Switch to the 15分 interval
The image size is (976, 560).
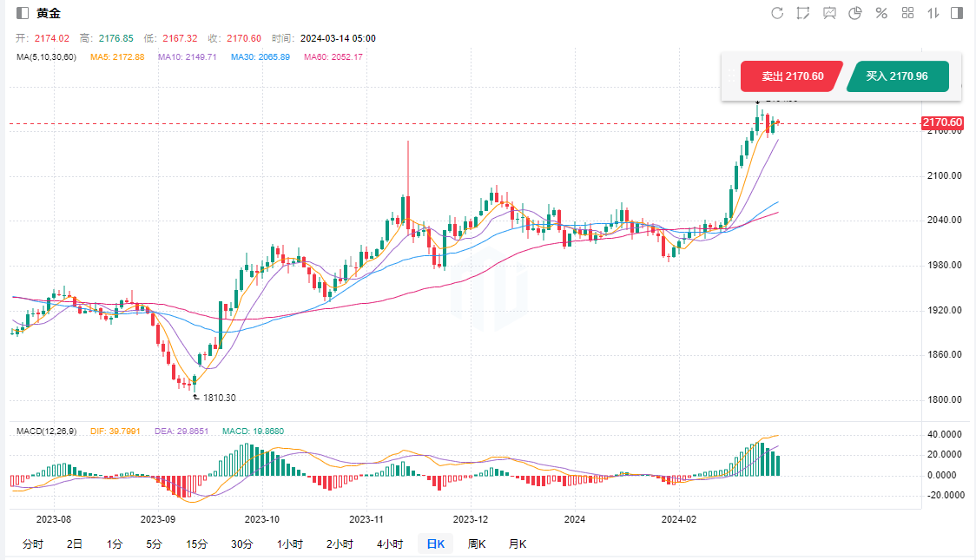coord(196,544)
